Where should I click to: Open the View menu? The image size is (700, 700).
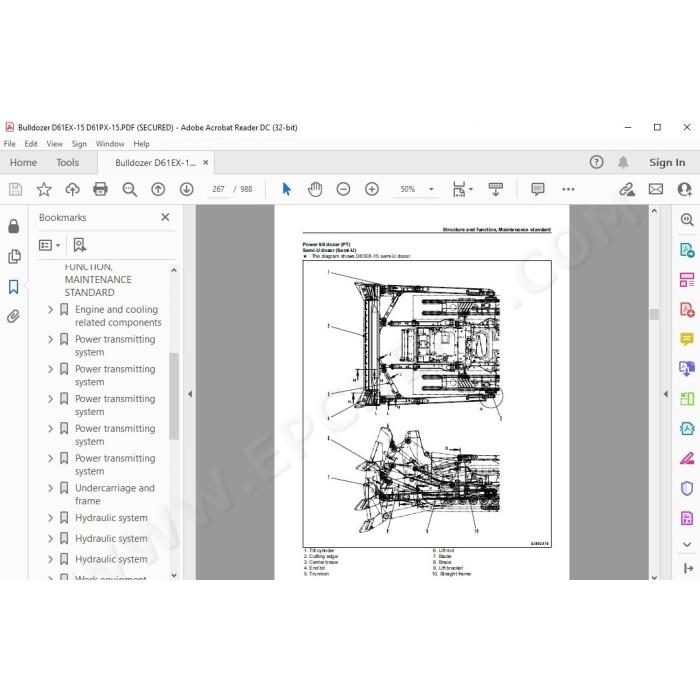(x=54, y=144)
